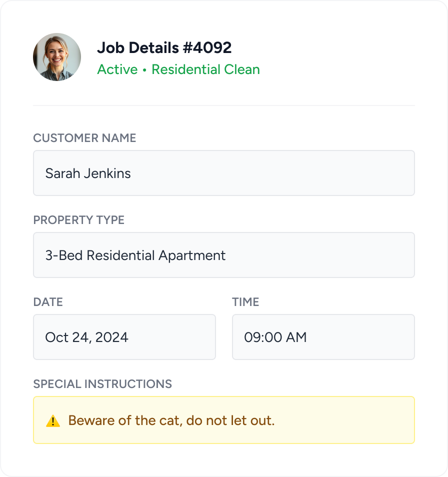
Task: Click the SPECIAL INSTRUCTIONS label
Action: coord(102,384)
